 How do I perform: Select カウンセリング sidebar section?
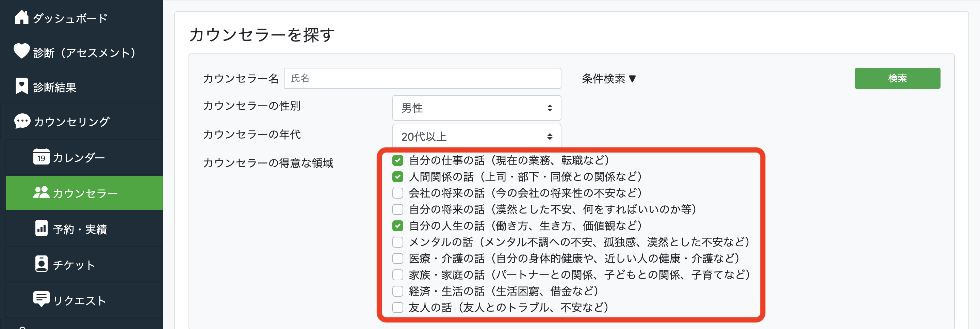[82, 122]
